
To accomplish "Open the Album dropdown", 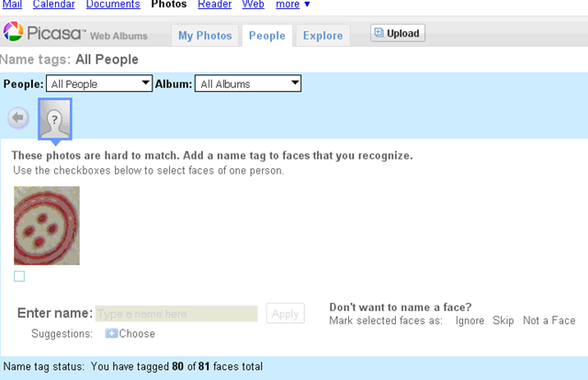I will 248,84.
